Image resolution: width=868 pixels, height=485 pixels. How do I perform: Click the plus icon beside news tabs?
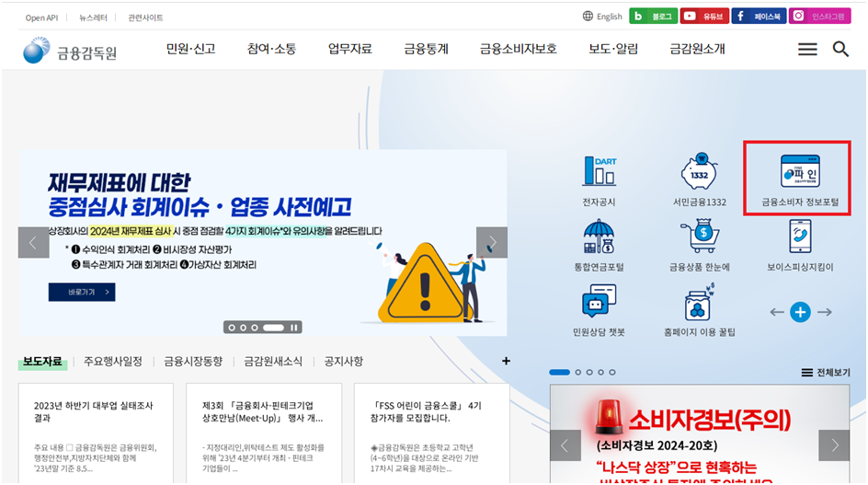pos(506,361)
